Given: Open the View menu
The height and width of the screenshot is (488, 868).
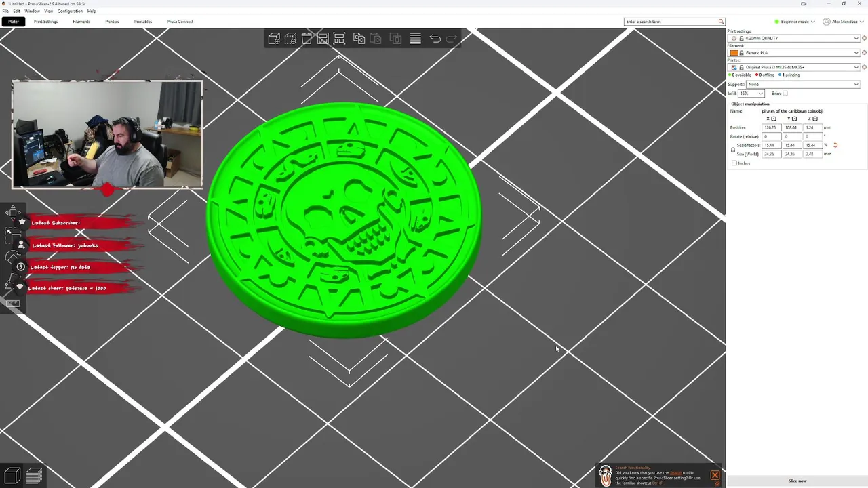Looking at the screenshot, I should point(48,11).
